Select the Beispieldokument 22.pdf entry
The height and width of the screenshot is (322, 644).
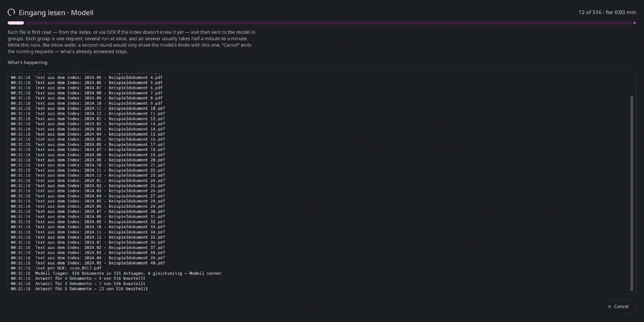(88, 170)
